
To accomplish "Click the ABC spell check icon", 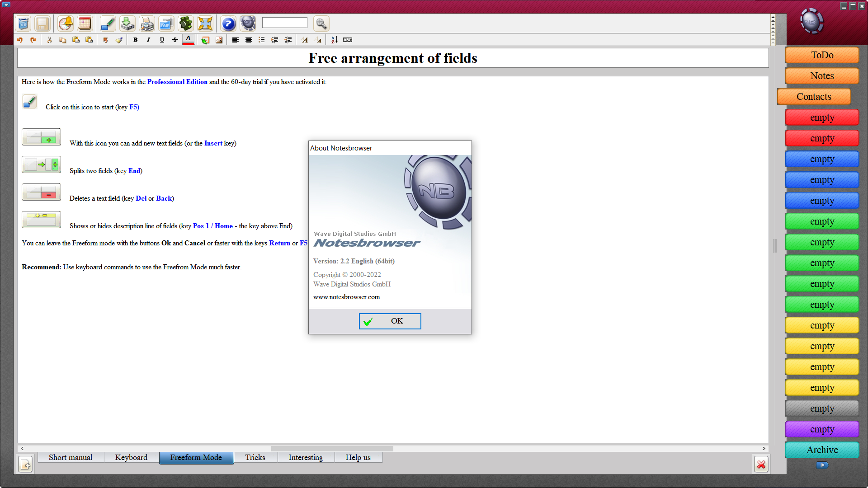I will (x=347, y=40).
